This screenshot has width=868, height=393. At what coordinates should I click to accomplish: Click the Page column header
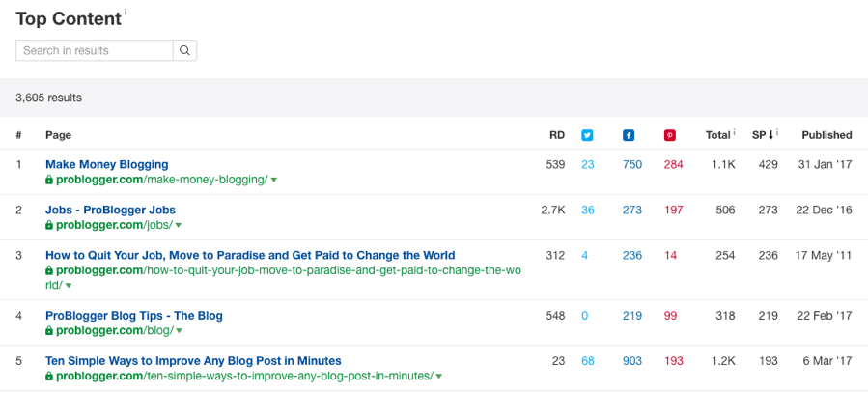[58, 135]
